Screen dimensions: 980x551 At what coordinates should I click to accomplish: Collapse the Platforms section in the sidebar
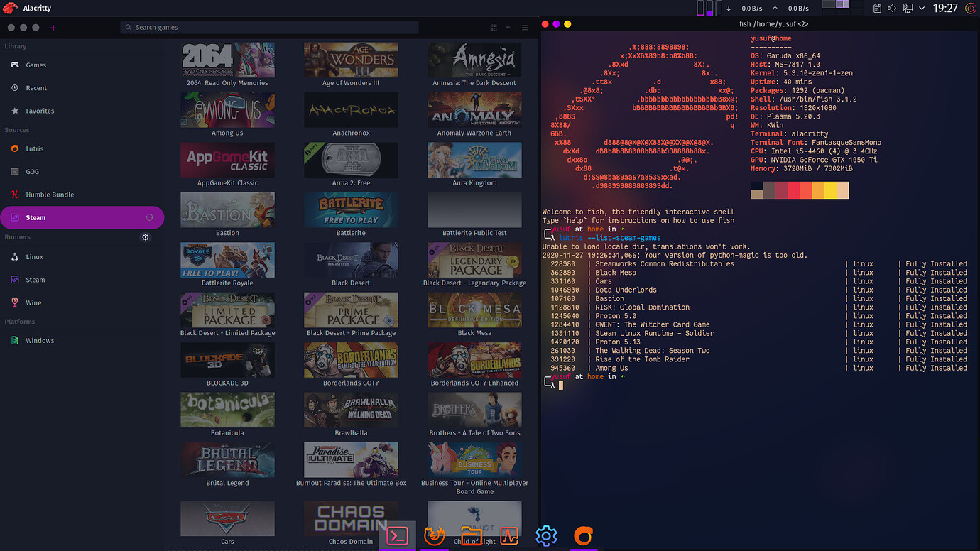[21, 322]
